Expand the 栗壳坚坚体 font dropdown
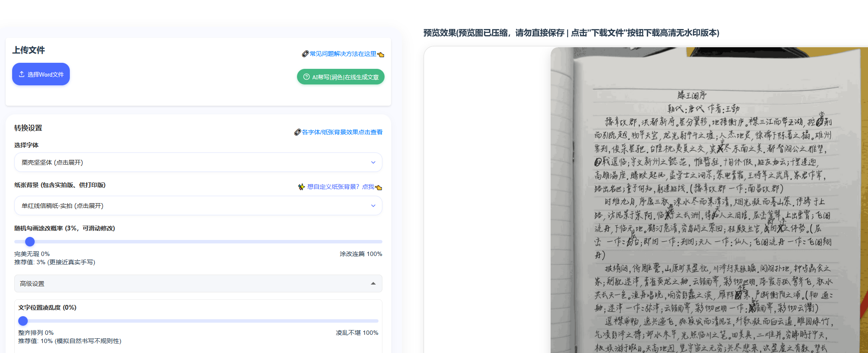 coord(198,162)
